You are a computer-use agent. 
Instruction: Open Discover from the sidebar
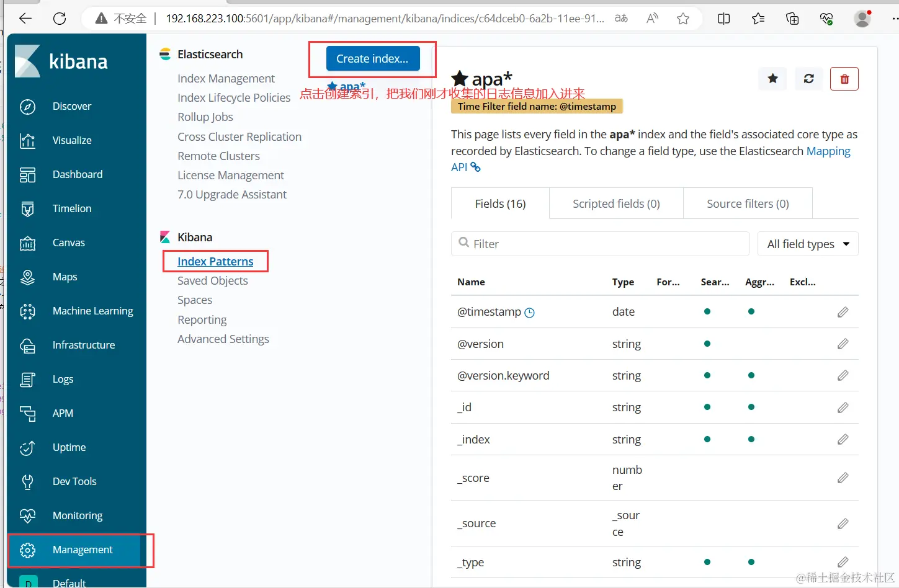(x=71, y=106)
